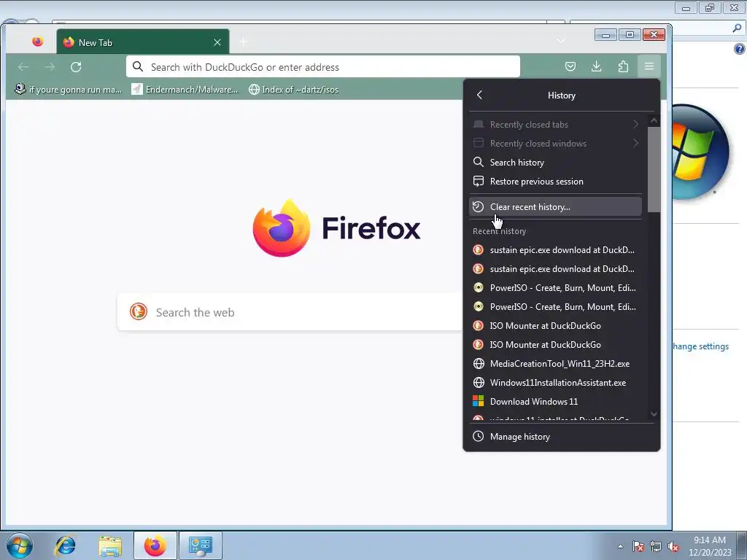Open the Endermanch/Malware bookmark
Image resolution: width=747 pixels, height=560 pixels.
click(185, 90)
